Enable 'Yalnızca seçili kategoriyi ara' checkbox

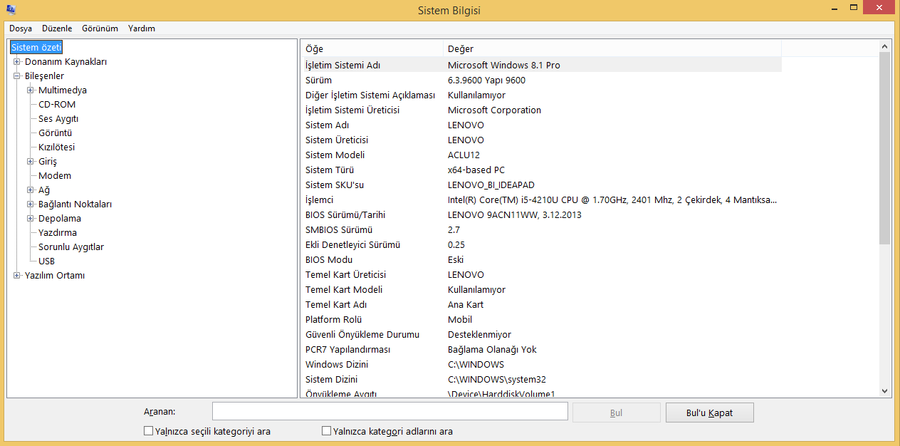pyautogui.click(x=148, y=431)
